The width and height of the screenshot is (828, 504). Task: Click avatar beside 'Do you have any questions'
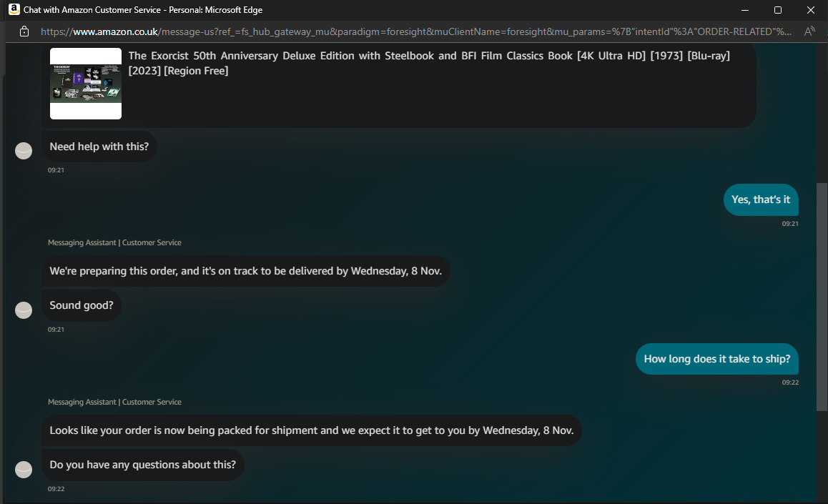23,469
